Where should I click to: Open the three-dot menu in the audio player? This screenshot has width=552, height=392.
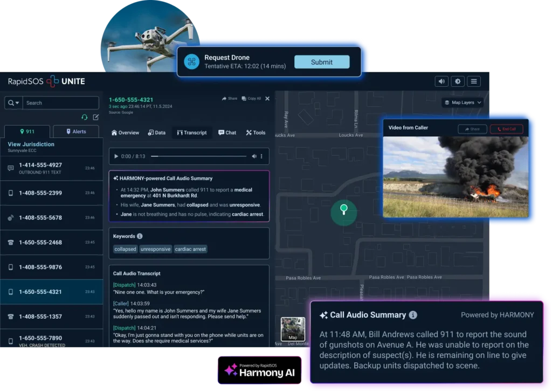click(x=262, y=156)
